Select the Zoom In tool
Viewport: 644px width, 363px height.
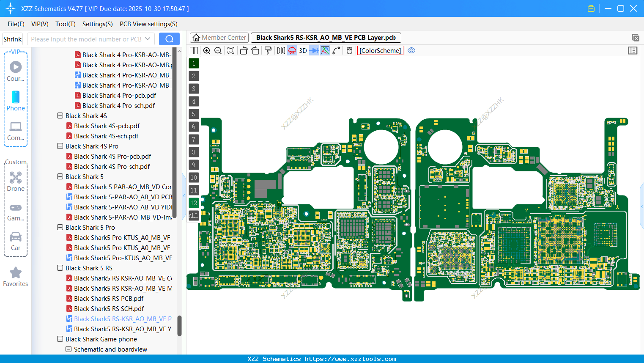coord(207,50)
